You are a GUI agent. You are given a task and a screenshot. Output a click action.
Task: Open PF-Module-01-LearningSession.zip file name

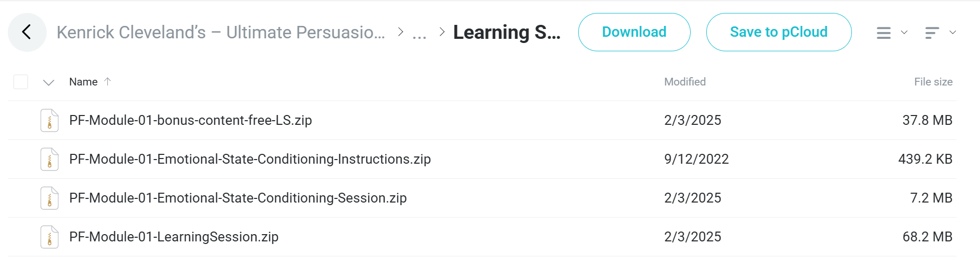(174, 237)
